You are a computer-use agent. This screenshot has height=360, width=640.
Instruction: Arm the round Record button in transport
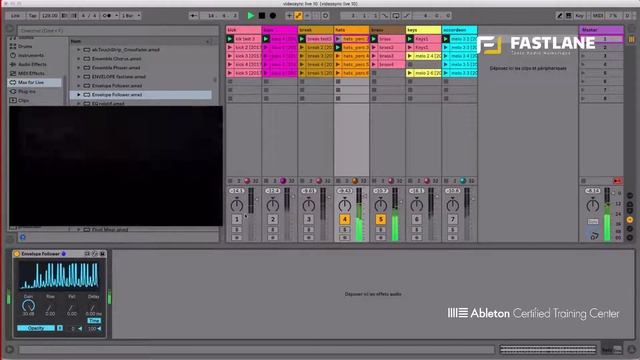pos(273,16)
